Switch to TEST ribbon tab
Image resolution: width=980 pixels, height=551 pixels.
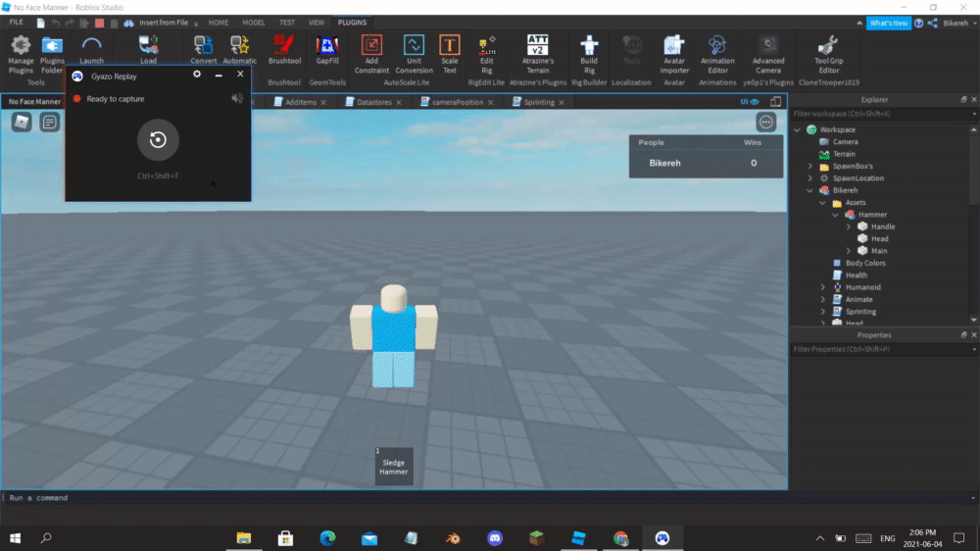tap(287, 23)
